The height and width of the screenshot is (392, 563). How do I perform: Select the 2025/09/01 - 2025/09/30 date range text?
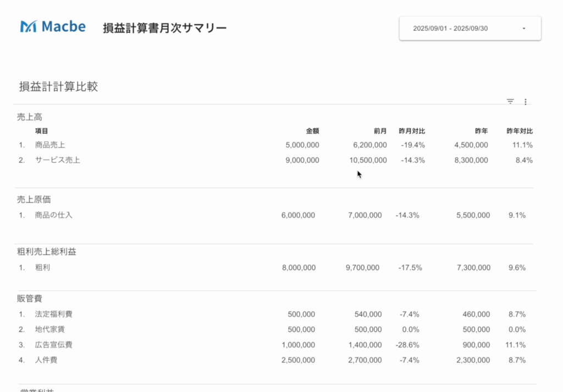450,29
